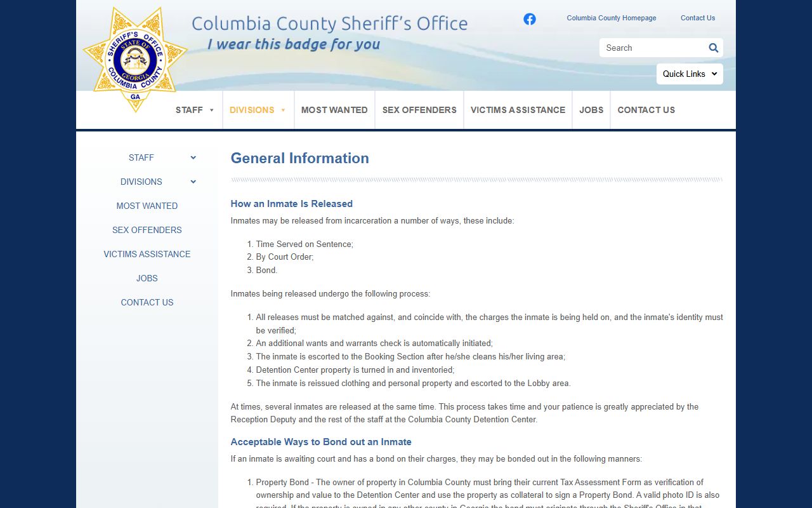Click list item 'Bond.'
Screen dimensions: 812x508
point(266,271)
